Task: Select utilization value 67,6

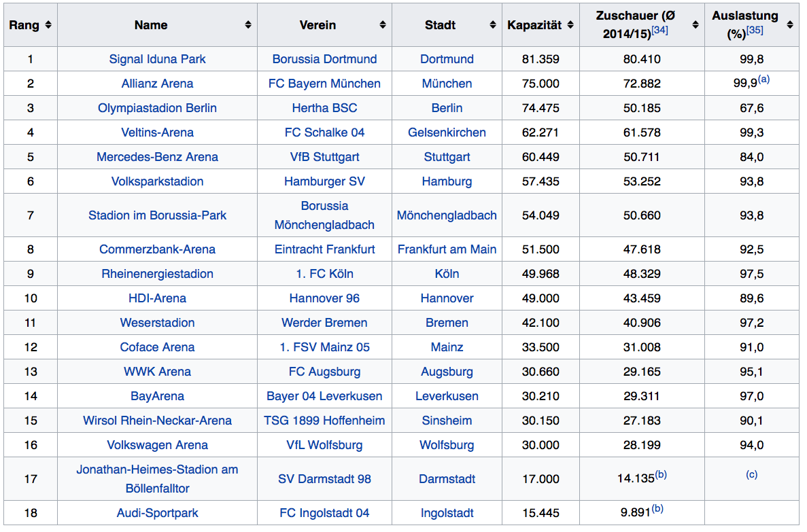Action: (751, 108)
